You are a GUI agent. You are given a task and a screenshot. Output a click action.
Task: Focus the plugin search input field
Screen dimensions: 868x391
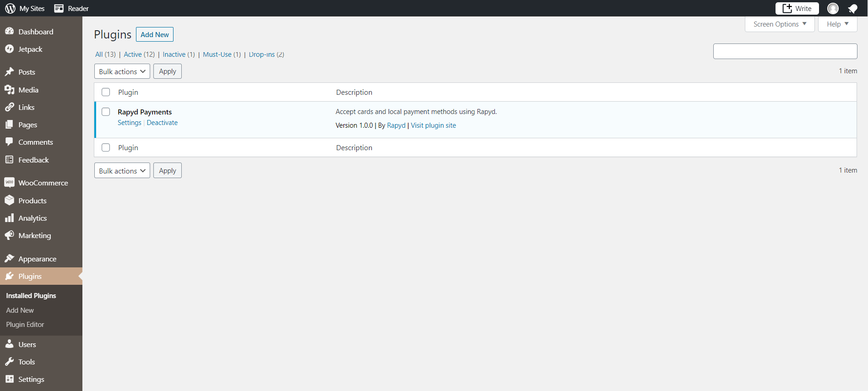click(785, 51)
